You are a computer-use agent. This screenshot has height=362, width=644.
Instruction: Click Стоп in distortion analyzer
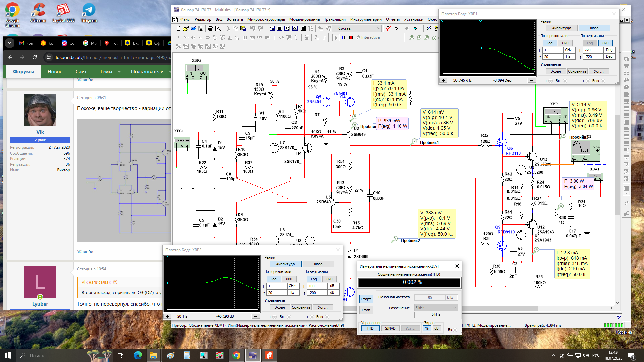(x=366, y=310)
